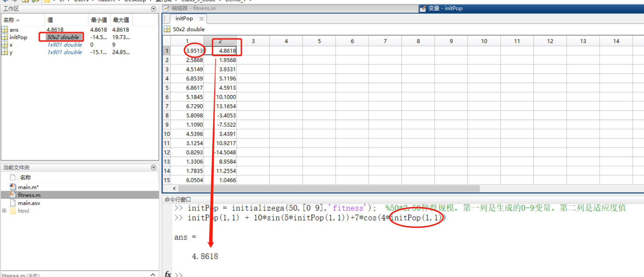The image size is (644, 277).
Task: Click the variable editor horizontal scrollbar thumb
Action: 329,189
